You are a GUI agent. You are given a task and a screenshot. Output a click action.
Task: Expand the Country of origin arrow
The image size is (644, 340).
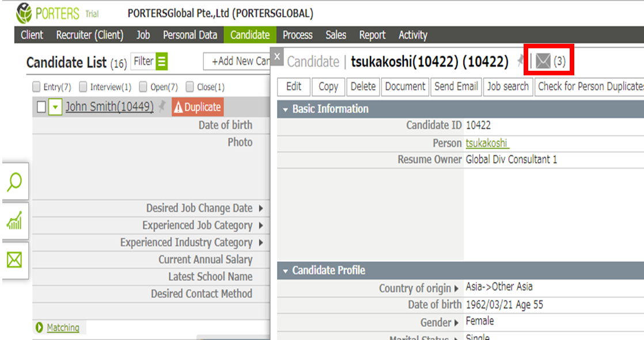coord(456,289)
